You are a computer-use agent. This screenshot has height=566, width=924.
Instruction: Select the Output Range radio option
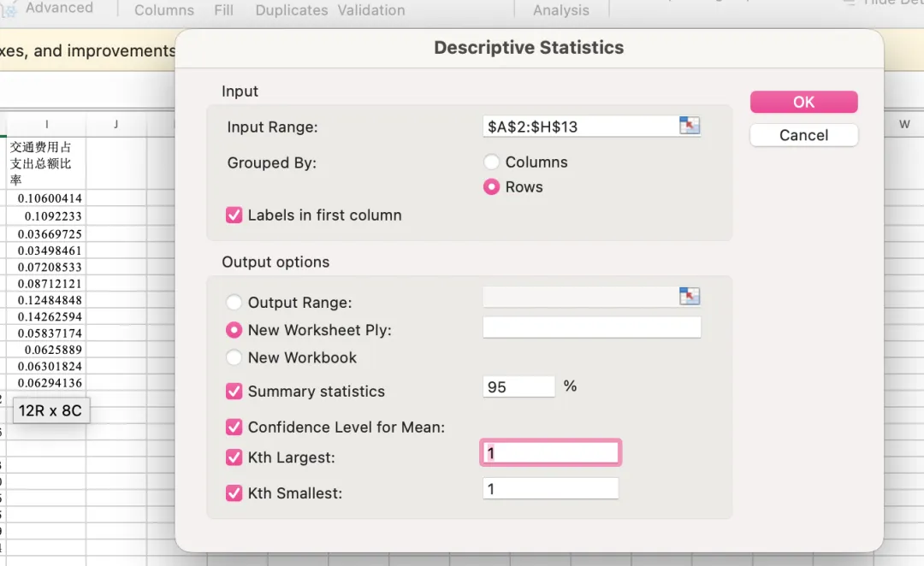[234, 303]
